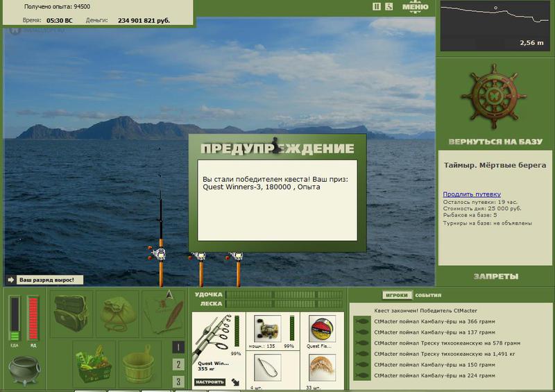Viewport: 555px width, 392px height.
Task: Switch to the ИГРОКИ tab
Action: pos(397,295)
